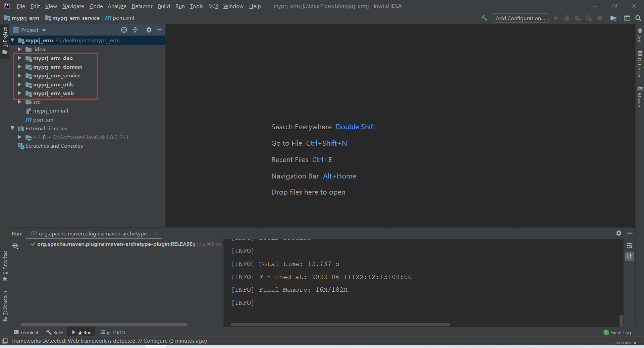
Task: Click Add Configuration... button
Action: tap(520, 18)
